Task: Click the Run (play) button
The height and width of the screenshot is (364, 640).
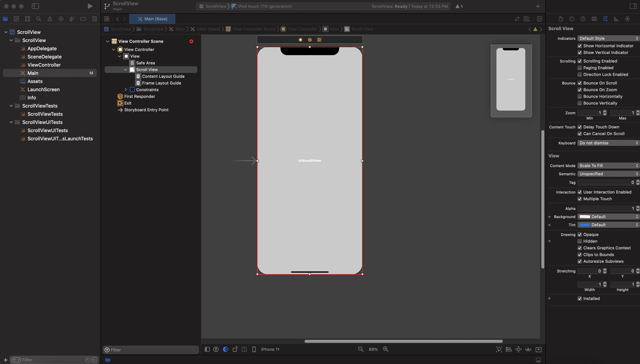Action: pos(90,6)
